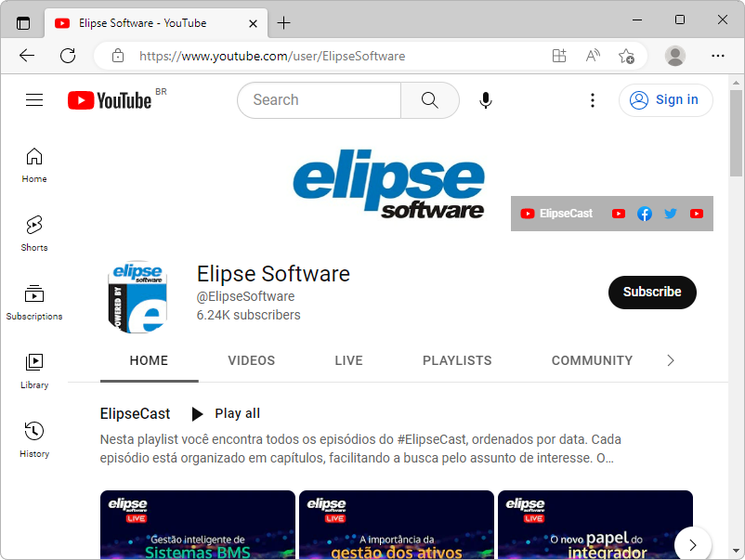Subscribe to Elipse Software channel
This screenshot has height=560, width=745.
pyautogui.click(x=652, y=292)
